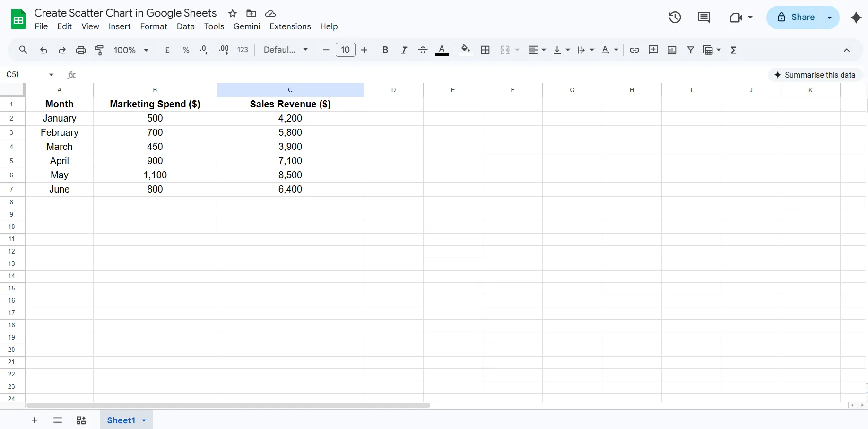Toggle italic formatting
Image resolution: width=868 pixels, height=429 pixels.
point(404,50)
